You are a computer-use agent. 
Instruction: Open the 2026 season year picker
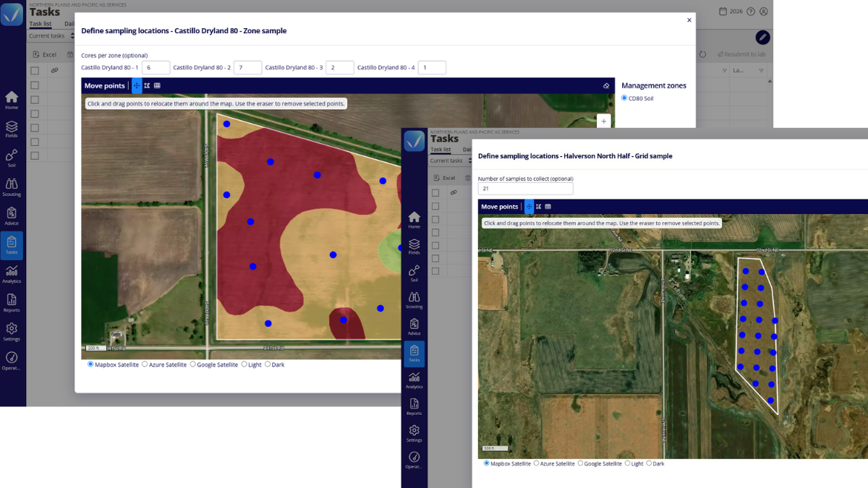point(731,12)
